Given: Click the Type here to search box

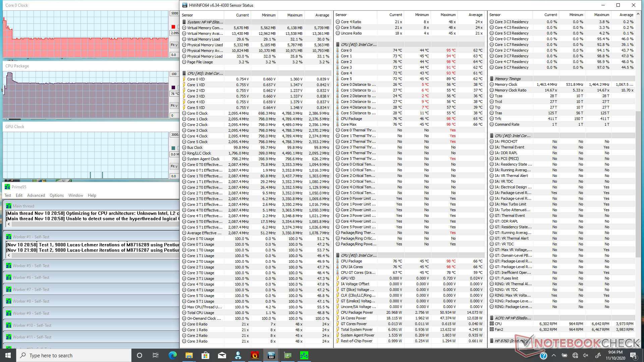Looking at the screenshot, I should tap(74, 355).
